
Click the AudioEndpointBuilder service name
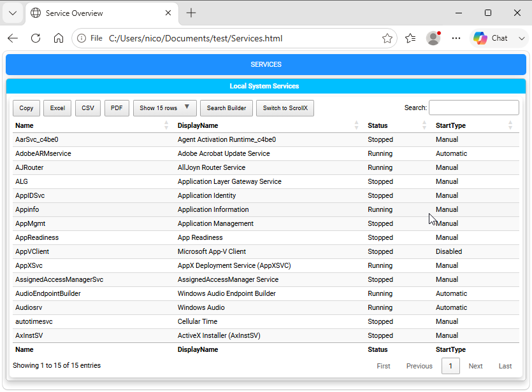(x=48, y=293)
